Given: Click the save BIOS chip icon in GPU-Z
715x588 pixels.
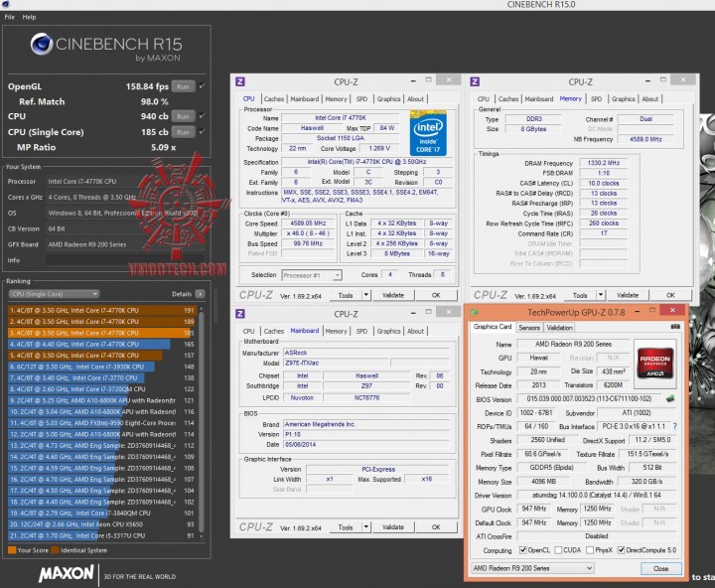Looking at the screenshot, I should (670, 398).
